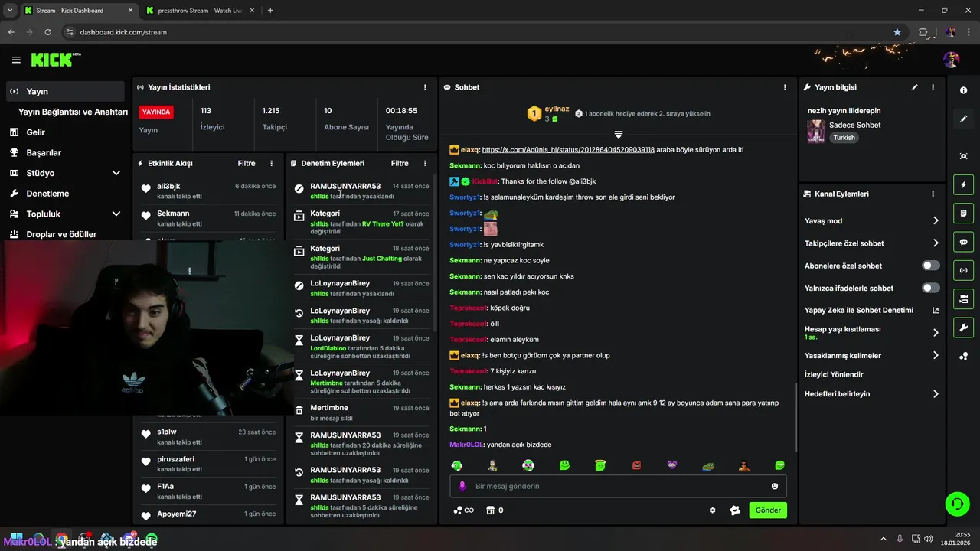Insert the Pepe frog emote

[708, 465]
